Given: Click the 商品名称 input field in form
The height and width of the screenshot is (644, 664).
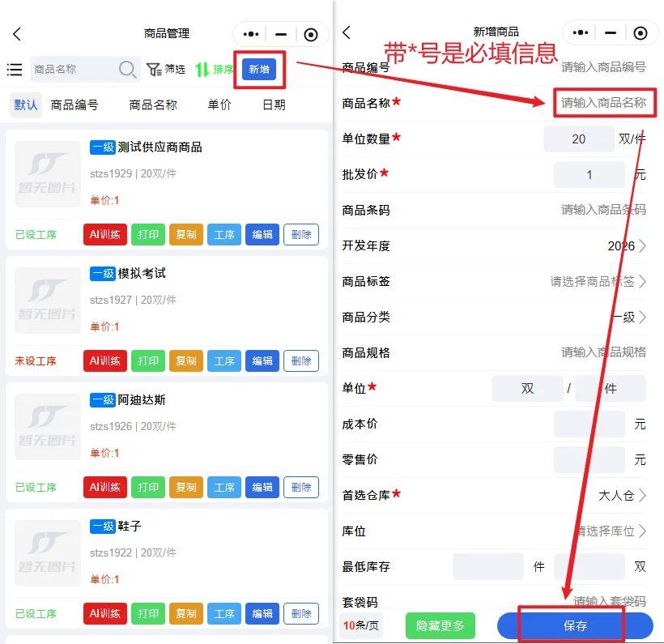Looking at the screenshot, I should pyautogui.click(x=603, y=103).
